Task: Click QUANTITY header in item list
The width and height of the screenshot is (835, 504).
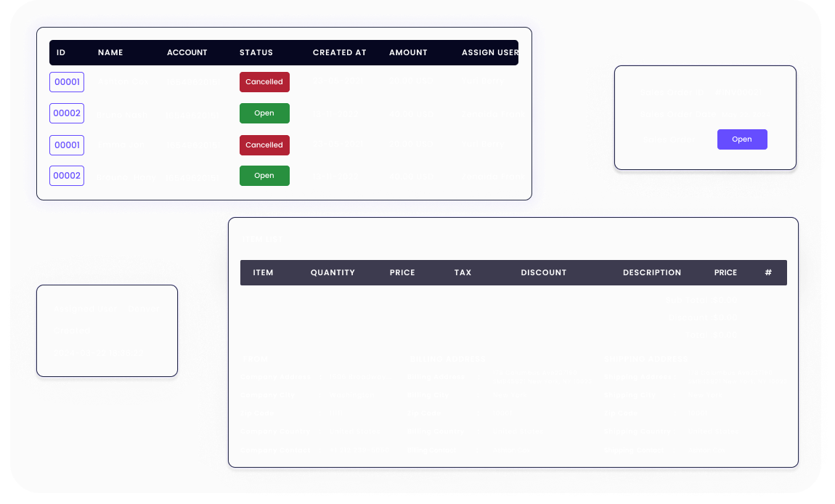Action: coord(333,273)
